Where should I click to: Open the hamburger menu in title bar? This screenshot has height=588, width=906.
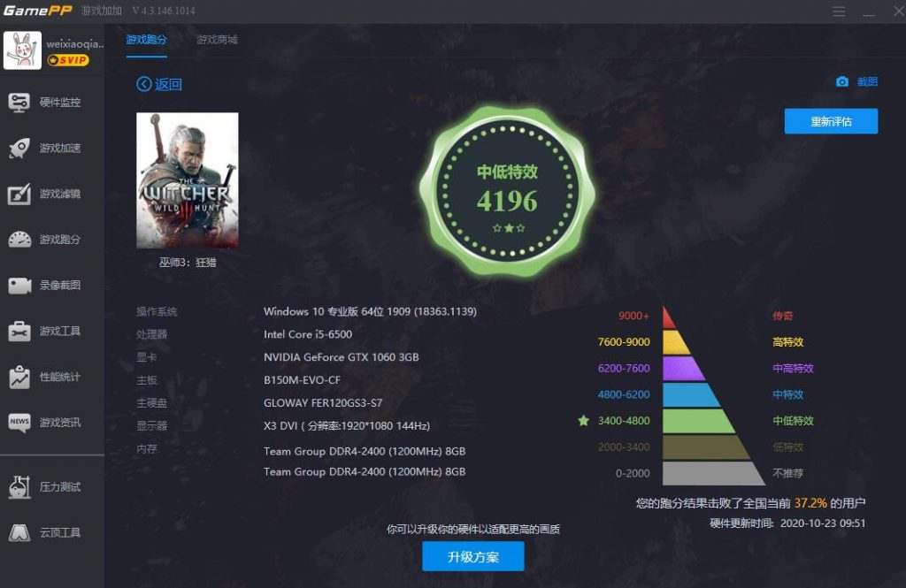click(839, 11)
